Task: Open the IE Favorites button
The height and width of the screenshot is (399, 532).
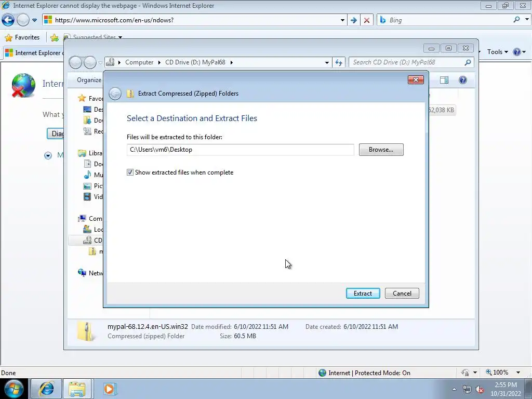Action: click(22, 37)
